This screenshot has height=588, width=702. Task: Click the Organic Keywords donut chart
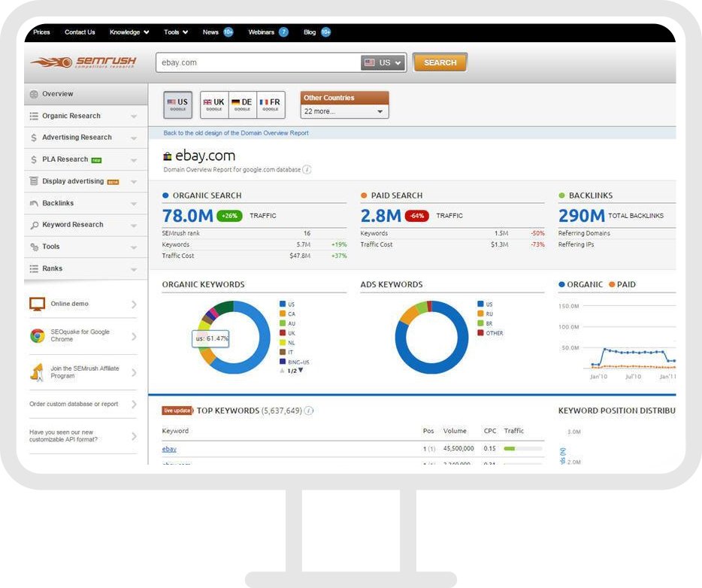click(x=234, y=337)
